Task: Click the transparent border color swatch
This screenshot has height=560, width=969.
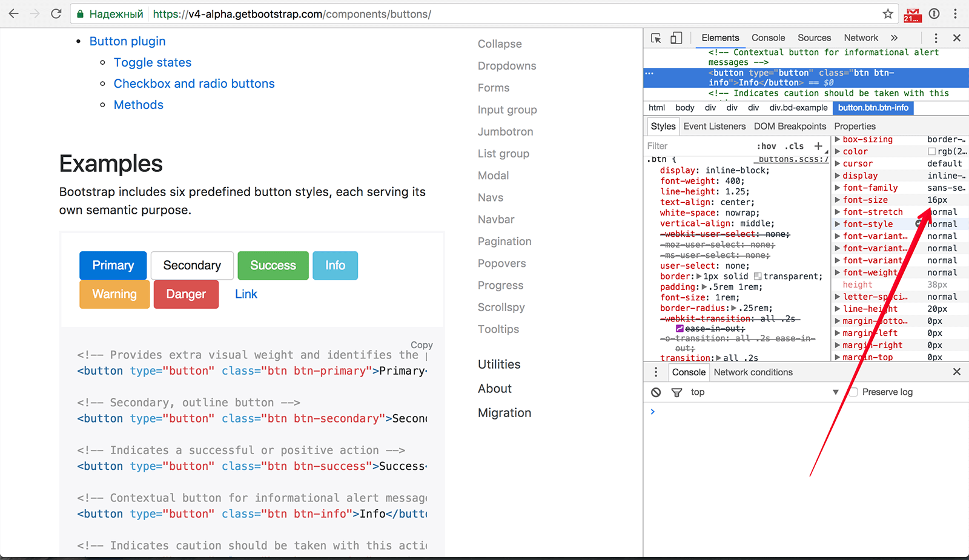Action: [x=758, y=277]
